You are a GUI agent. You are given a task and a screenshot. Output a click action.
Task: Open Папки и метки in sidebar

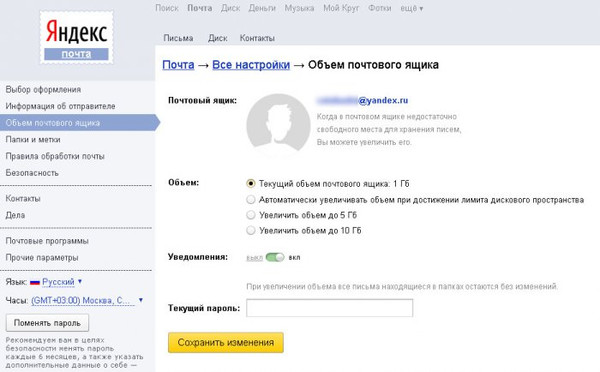pyautogui.click(x=33, y=140)
